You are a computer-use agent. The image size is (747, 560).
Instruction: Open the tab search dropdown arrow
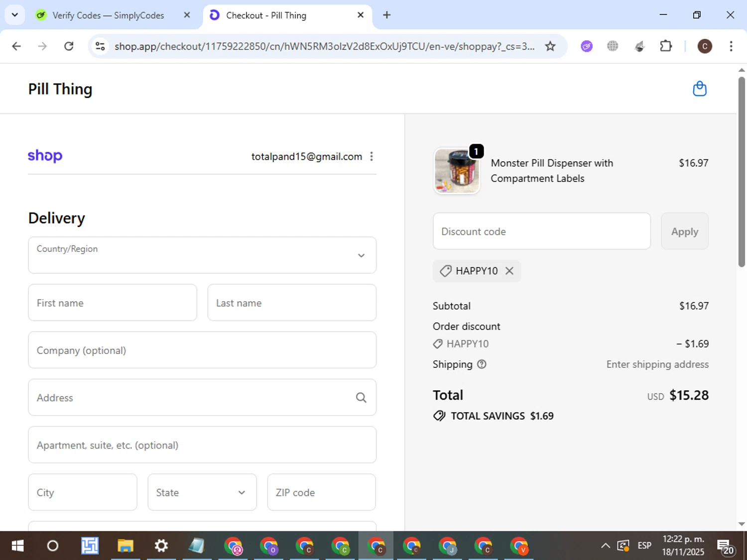[x=15, y=15]
